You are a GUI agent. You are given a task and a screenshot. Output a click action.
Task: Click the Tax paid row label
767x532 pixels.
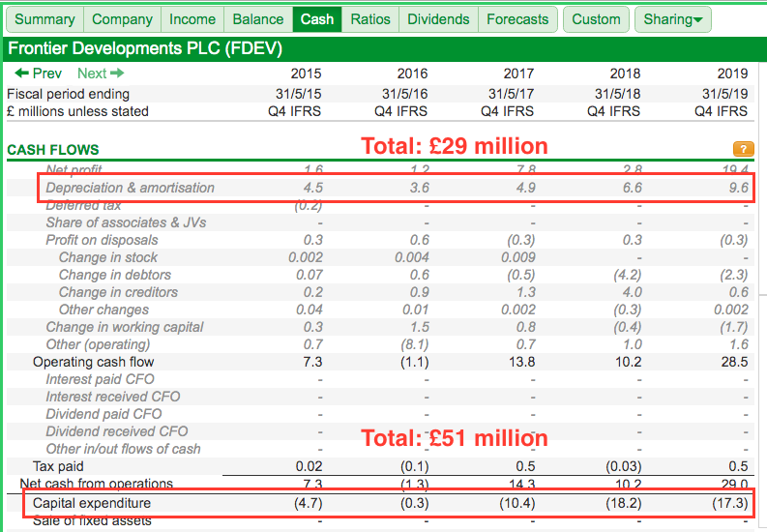coord(58,466)
